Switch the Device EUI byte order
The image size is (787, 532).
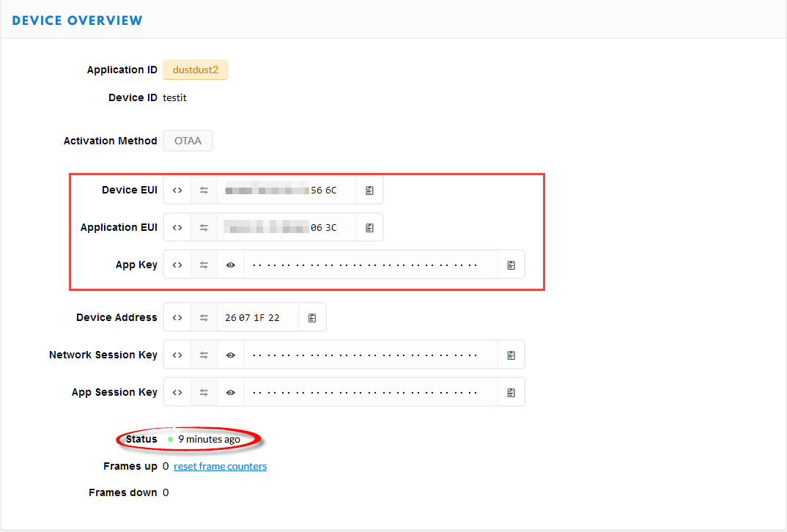point(204,190)
